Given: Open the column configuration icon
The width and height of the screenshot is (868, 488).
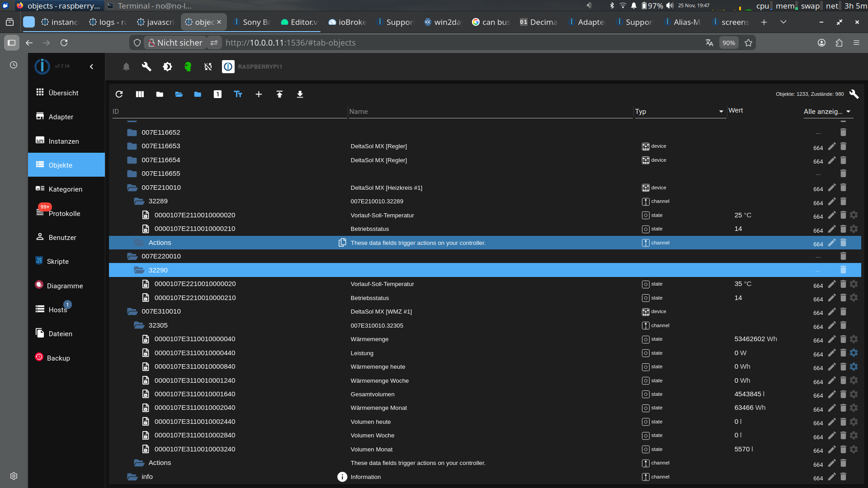Looking at the screenshot, I should (x=140, y=94).
